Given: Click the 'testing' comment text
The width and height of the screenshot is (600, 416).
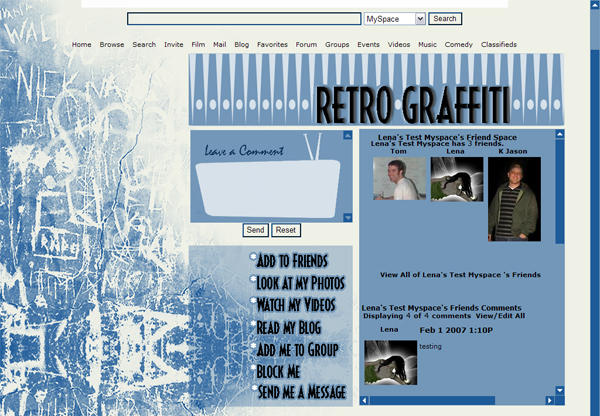Looking at the screenshot, I should coord(430,346).
